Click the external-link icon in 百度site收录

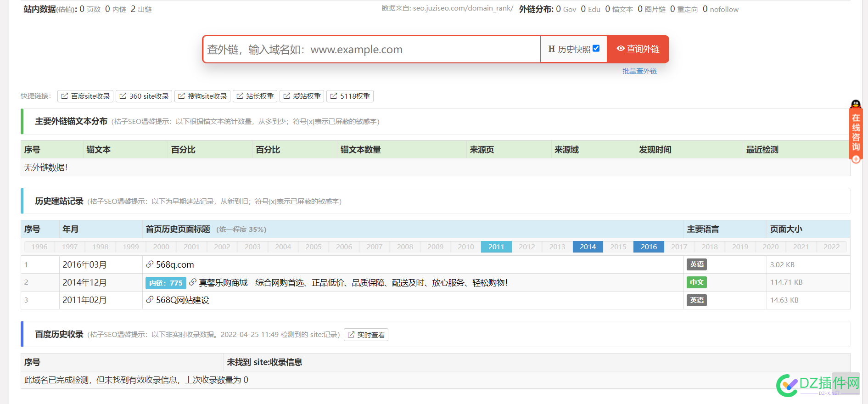tap(64, 96)
